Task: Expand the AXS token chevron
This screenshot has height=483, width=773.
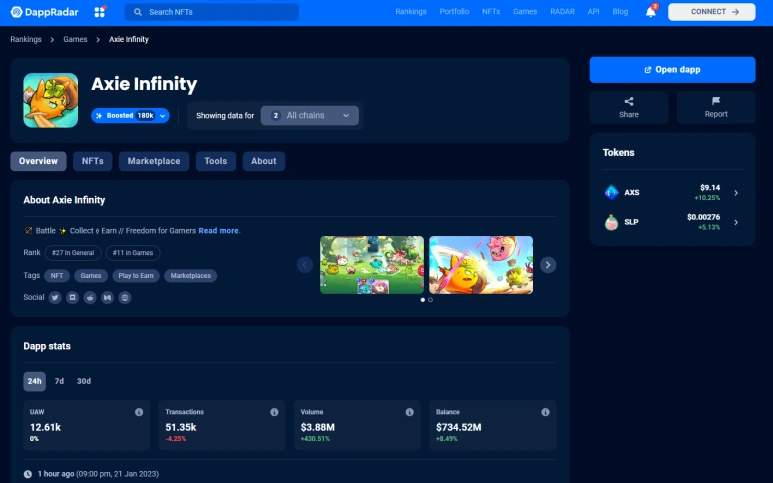Action: pyautogui.click(x=736, y=193)
